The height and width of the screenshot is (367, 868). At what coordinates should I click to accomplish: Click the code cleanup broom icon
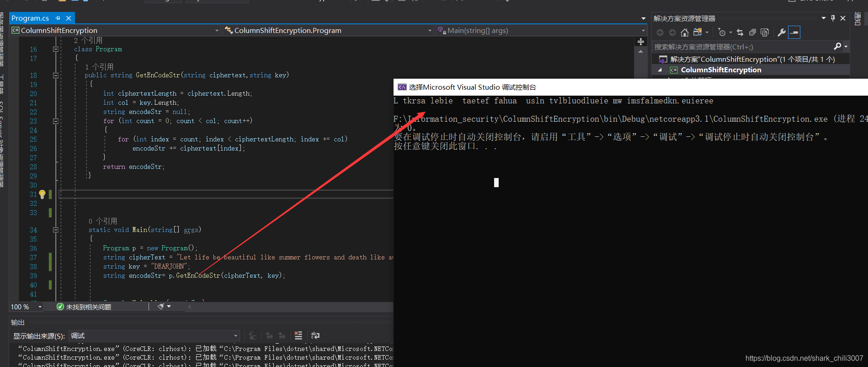click(x=160, y=306)
